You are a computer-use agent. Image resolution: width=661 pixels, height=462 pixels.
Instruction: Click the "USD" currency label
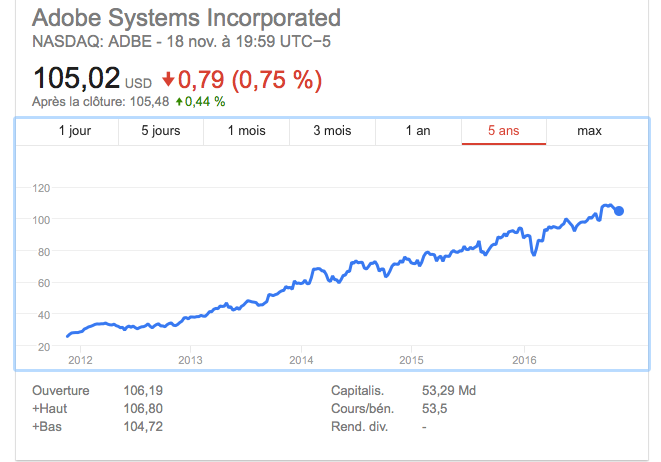pos(138,83)
